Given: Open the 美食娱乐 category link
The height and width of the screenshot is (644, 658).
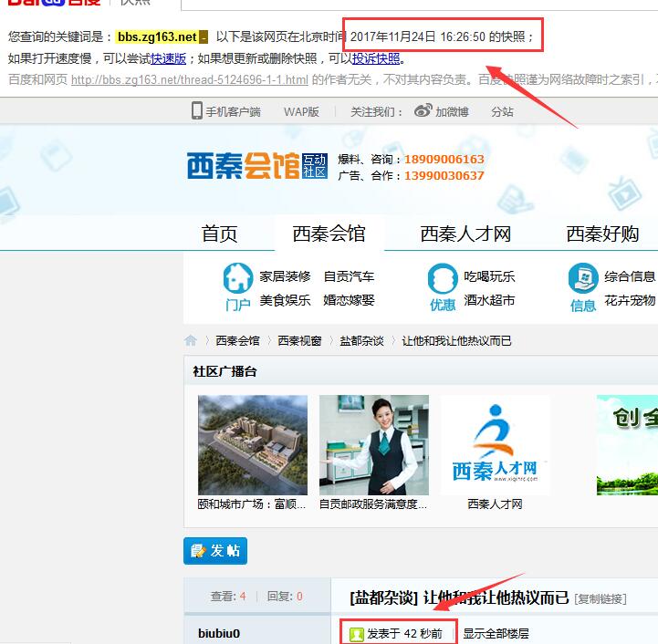Looking at the screenshot, I should (x=285, y=300).
